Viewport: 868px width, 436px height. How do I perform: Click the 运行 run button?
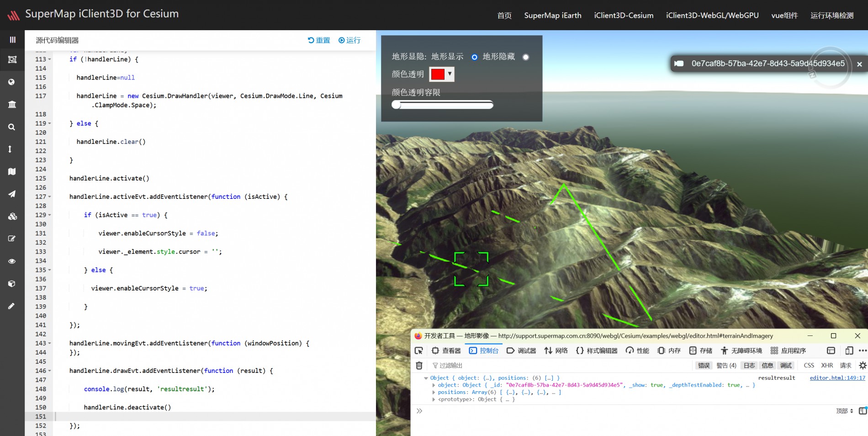click(x=349, y=40)
